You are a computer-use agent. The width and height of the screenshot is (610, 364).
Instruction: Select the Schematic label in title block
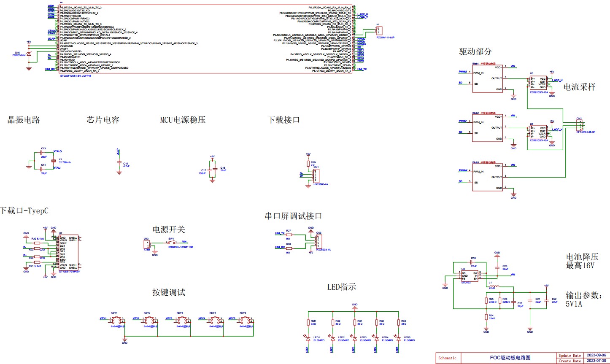[x=447, y=358]
